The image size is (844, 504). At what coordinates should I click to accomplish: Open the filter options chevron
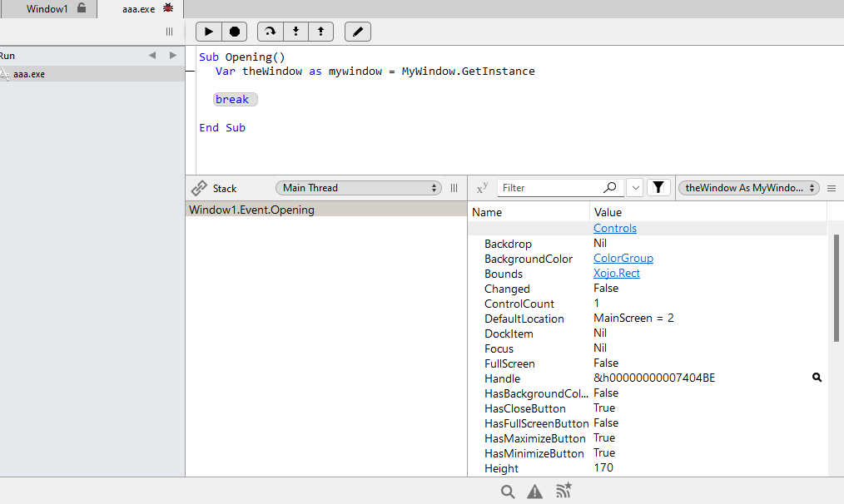click(635, 188)
